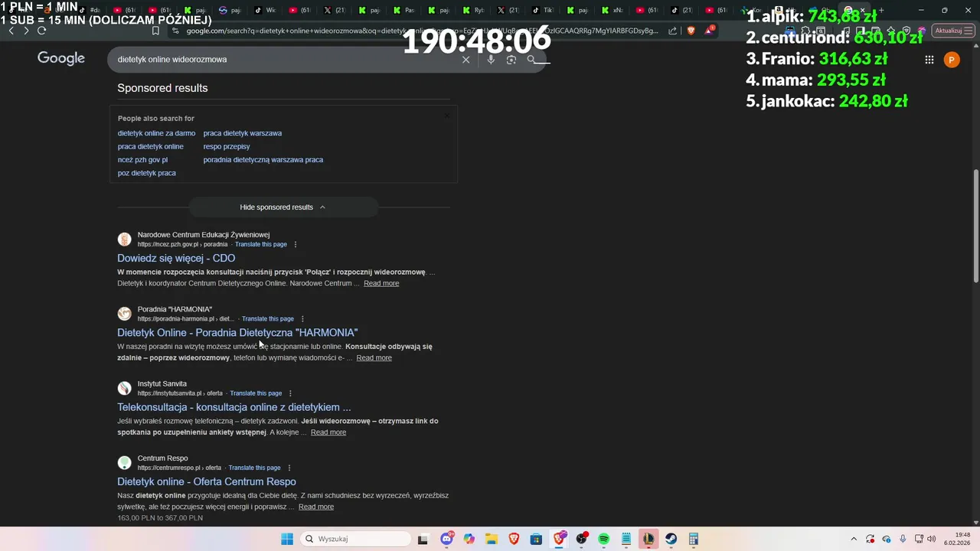
Task: Click the Aktualizuj browser update button
Action: [x=952, y=31]
